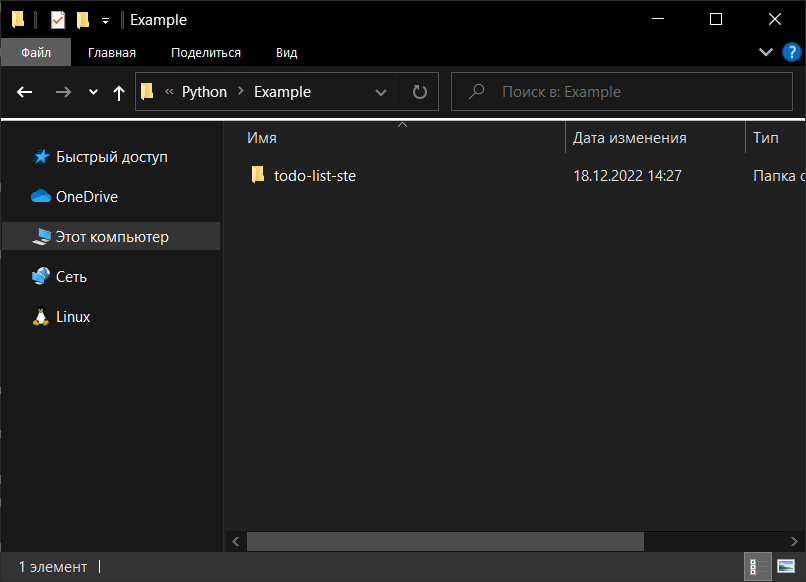806x582 pixels.
Task: Switch to details view in status bar
Action: click(x=759, y=566)
